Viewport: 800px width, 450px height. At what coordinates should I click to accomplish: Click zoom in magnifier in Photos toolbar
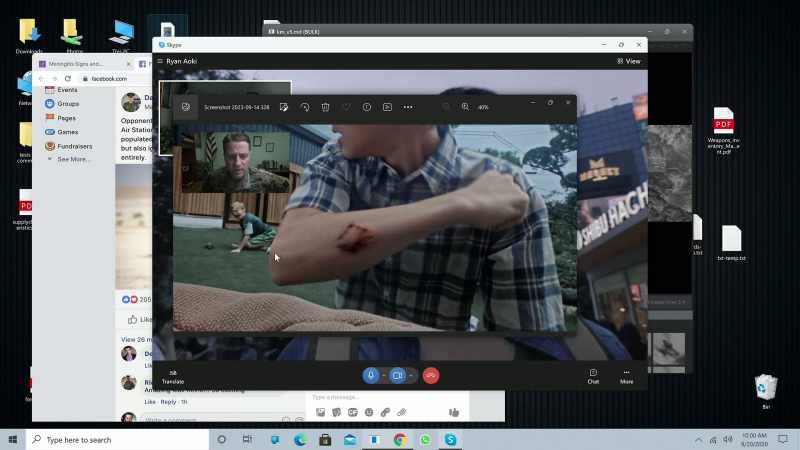coord(465,107)
